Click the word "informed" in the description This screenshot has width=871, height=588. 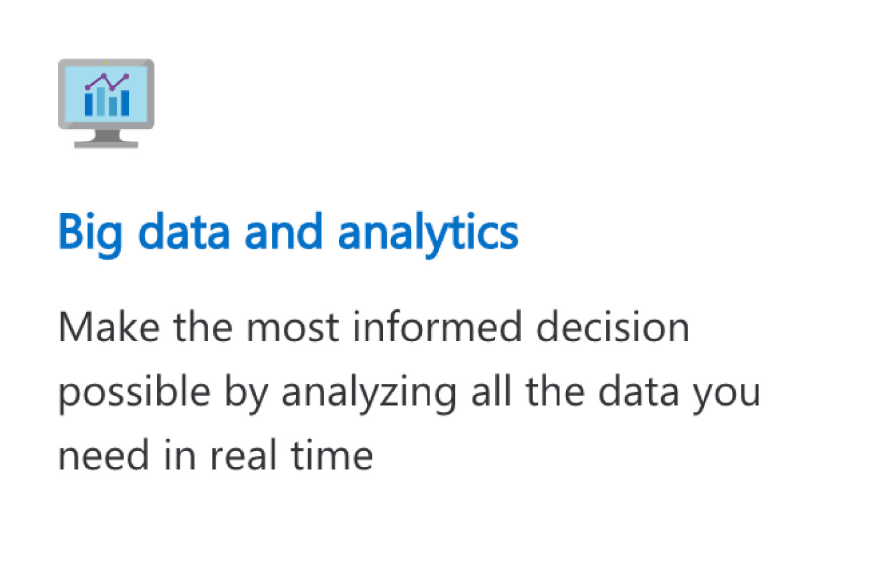[436, 327]
